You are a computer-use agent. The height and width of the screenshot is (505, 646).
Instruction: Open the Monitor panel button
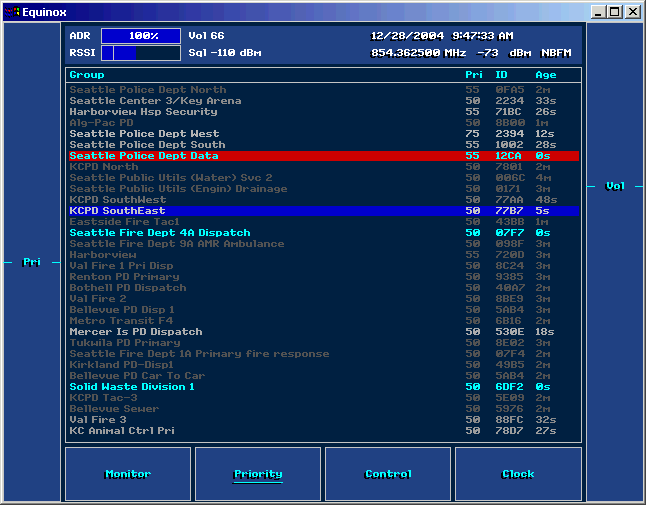pyautogui.click(x=128, y=474)
